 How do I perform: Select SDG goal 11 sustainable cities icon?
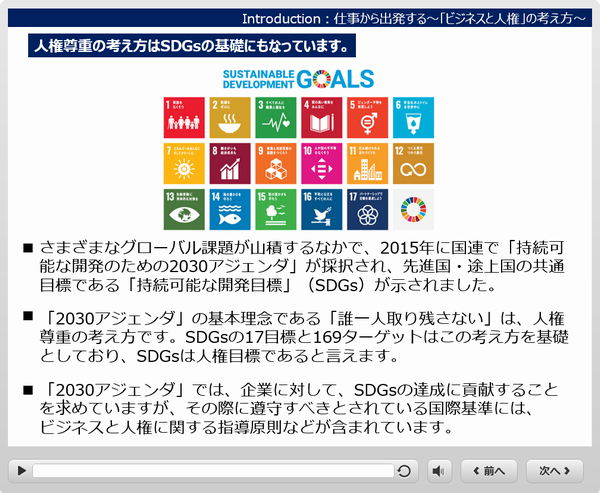367,163
